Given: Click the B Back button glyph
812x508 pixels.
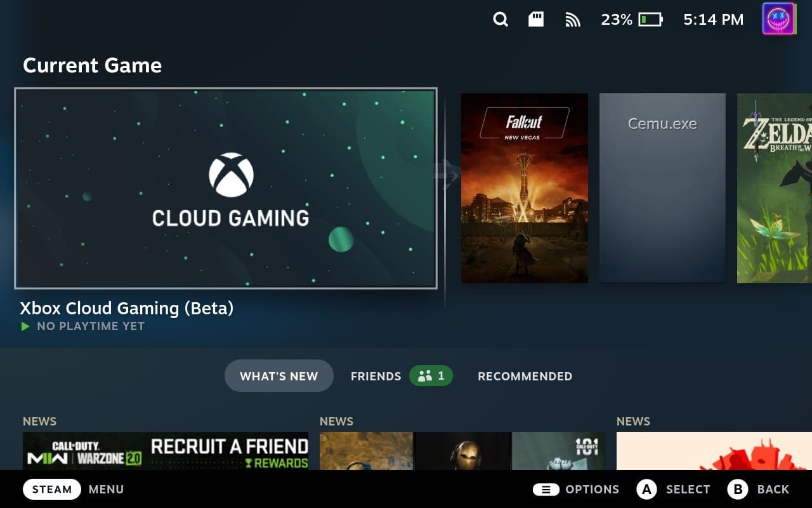Looking at the screenshot, I should 738,490.
